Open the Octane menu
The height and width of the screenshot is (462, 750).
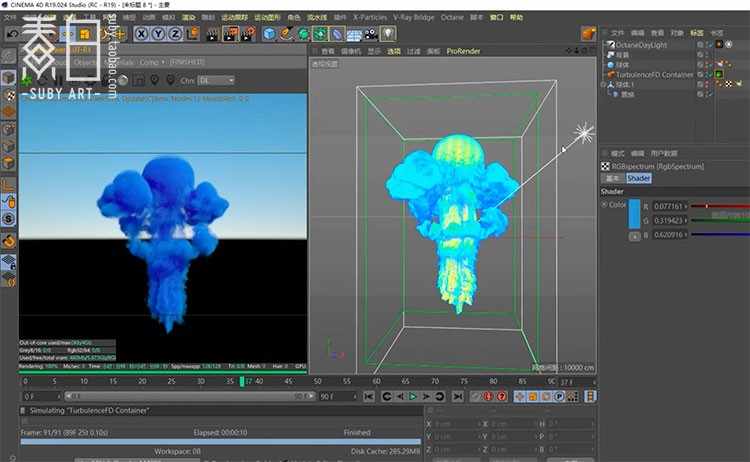coord(452,18)
